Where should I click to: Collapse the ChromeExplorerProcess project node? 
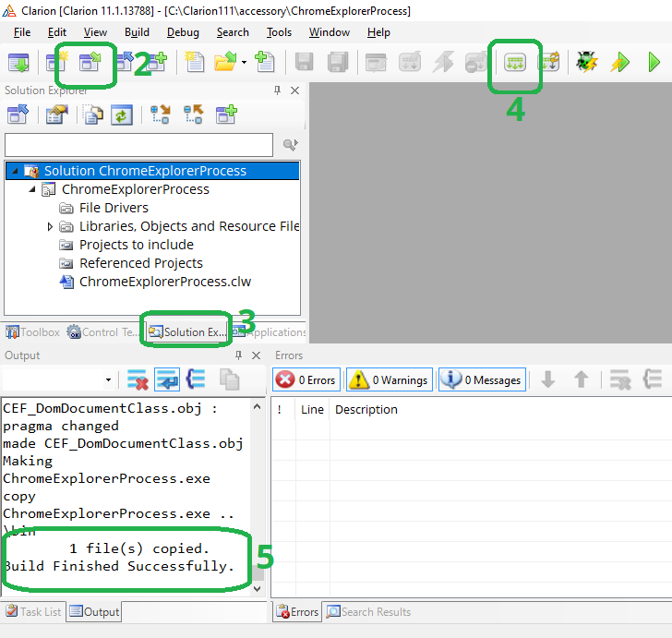[x=32, y=189]
